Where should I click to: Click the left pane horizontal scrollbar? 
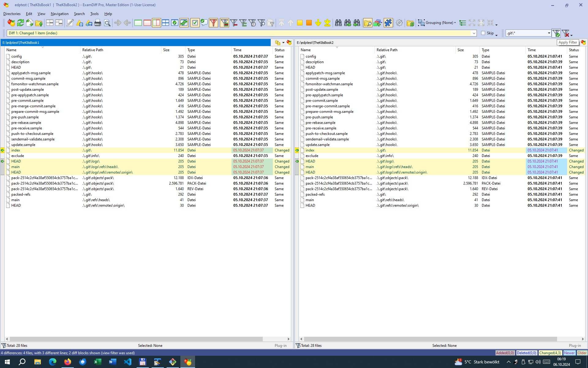coord(136,339)
